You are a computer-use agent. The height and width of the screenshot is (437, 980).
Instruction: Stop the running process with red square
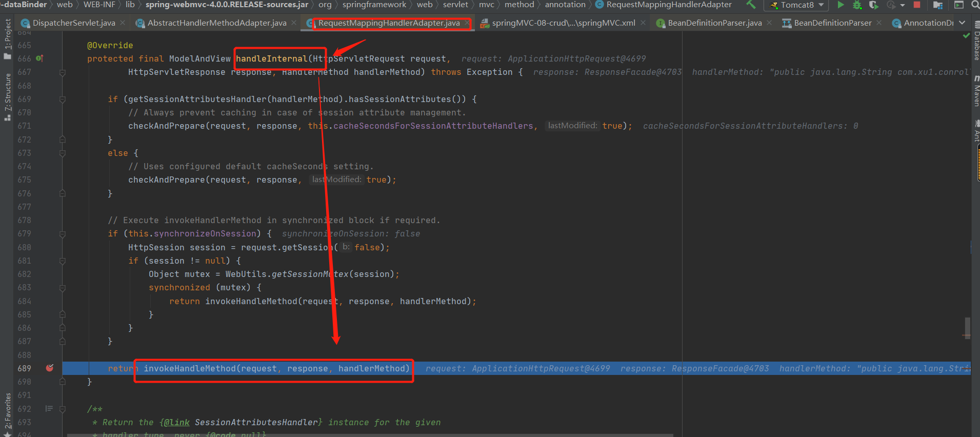(917, 5)
